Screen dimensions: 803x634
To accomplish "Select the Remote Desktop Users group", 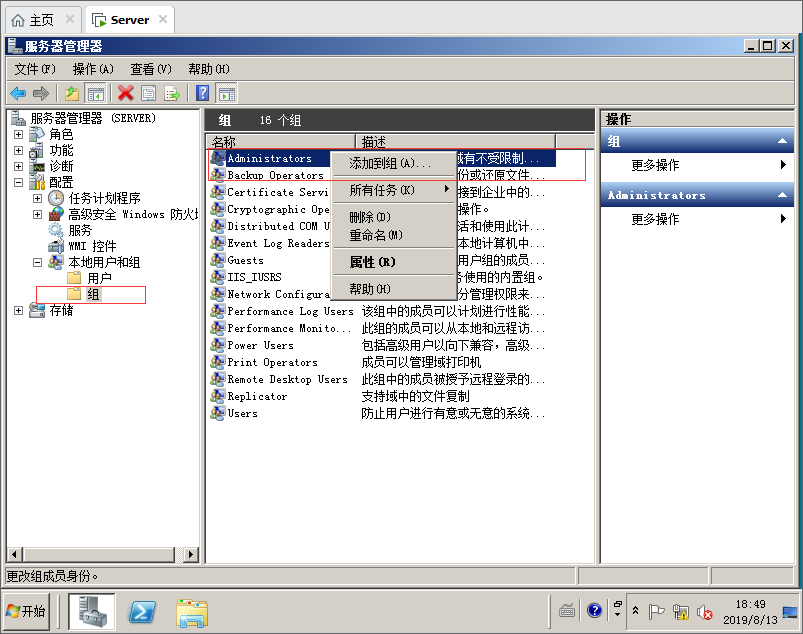I will (286, 379).
